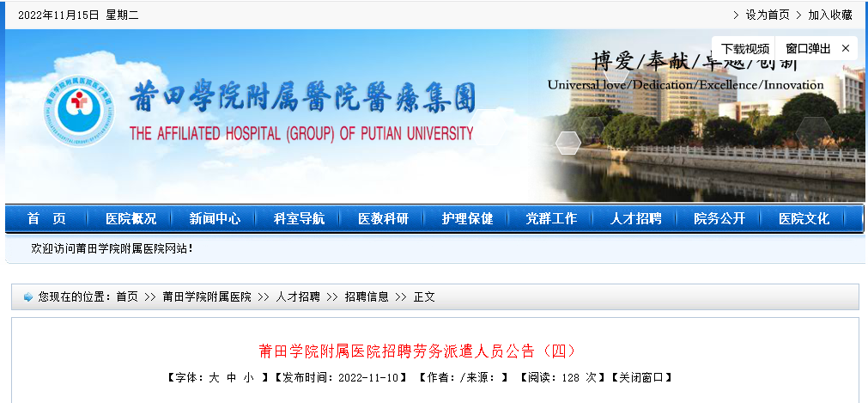Viewport: 868px width, 403px height.
Task: Click 设为首页 link
Action: pyautogui.click(x=768, y=15)
